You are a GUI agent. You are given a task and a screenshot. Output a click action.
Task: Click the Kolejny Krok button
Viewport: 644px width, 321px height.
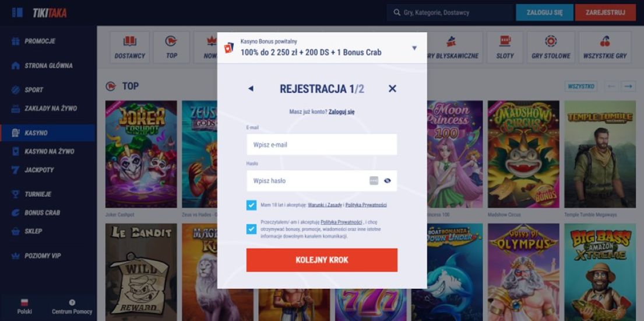tap(322, 260)
